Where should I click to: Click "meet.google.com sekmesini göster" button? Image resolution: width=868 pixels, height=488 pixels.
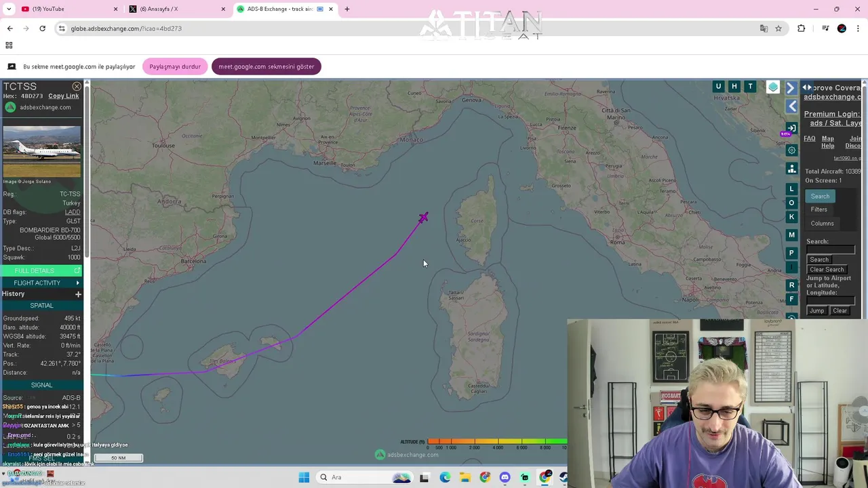pos(266,66)
